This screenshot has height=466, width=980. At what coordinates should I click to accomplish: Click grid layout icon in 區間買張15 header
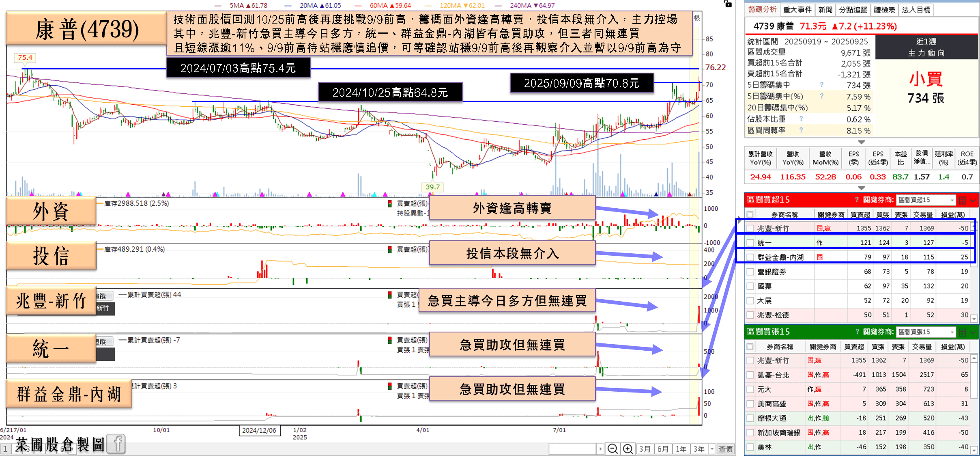pos(963,332)
